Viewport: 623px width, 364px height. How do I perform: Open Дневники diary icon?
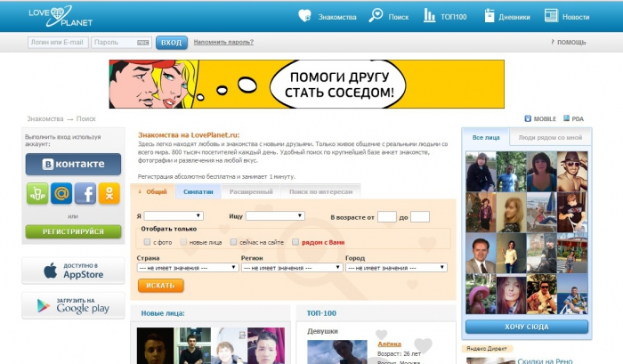(x=489, y=16)
